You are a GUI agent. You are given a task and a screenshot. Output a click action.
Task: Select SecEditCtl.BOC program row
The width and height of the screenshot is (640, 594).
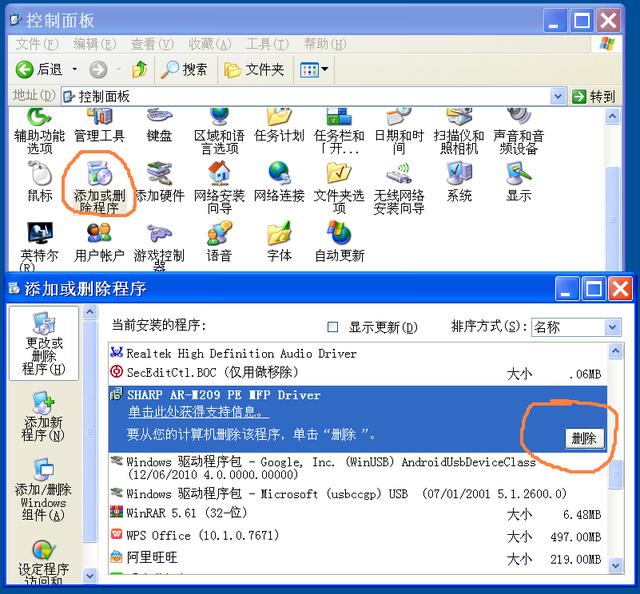pos(358,373)
